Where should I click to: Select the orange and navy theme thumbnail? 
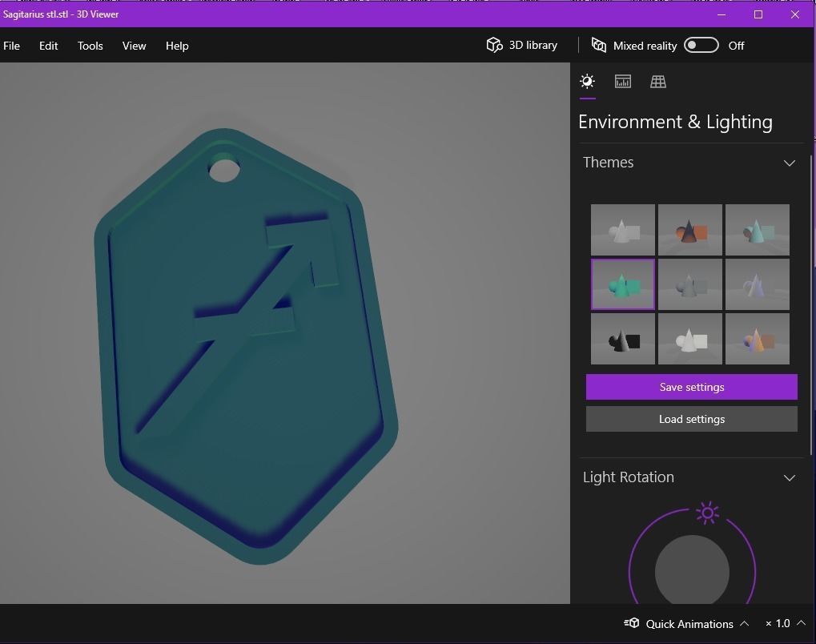[x=689, y=230]
